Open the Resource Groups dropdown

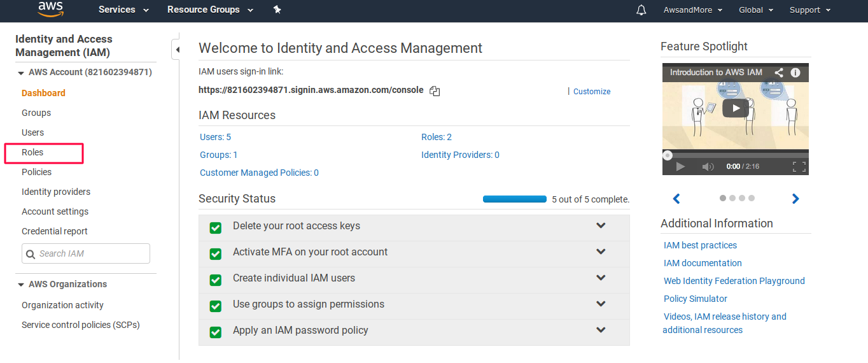[210, 10]
